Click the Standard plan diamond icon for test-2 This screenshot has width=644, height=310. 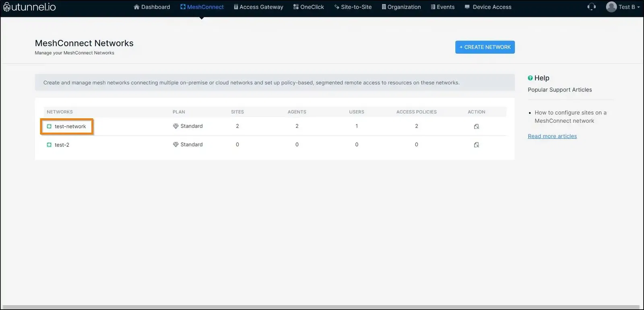coord(175,145)
